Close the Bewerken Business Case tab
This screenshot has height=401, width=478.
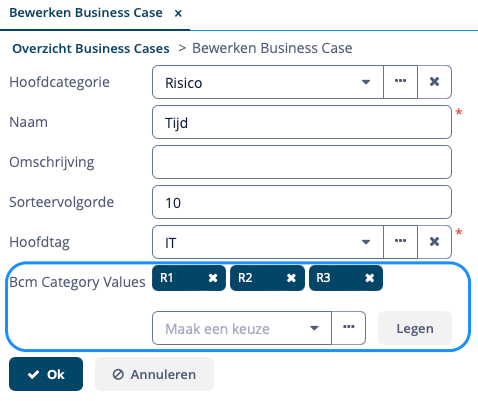click(x=178, y=14)
